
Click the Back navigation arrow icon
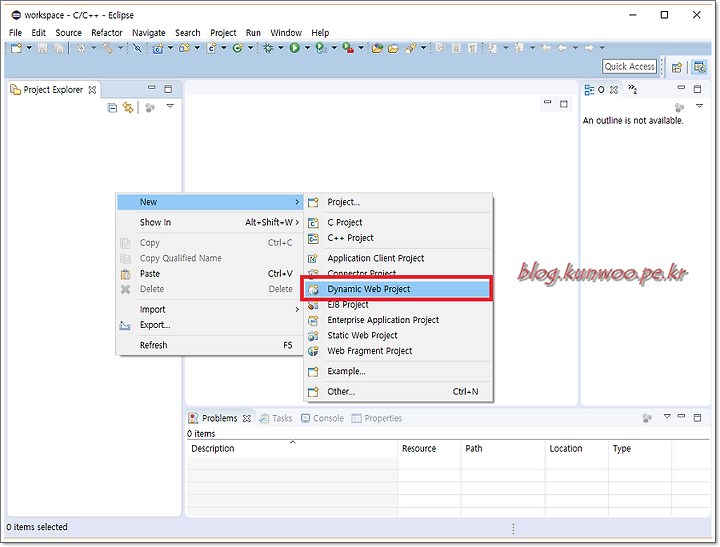point(562,48)
